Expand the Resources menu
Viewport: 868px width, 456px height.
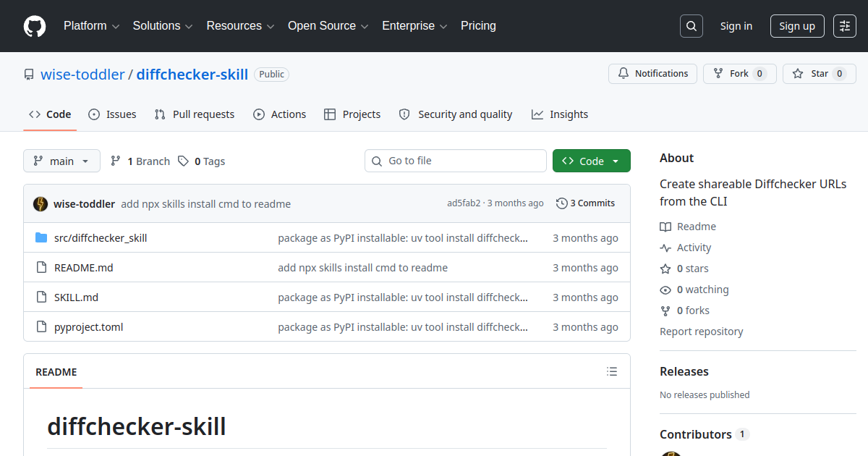(x=240, y=26)
